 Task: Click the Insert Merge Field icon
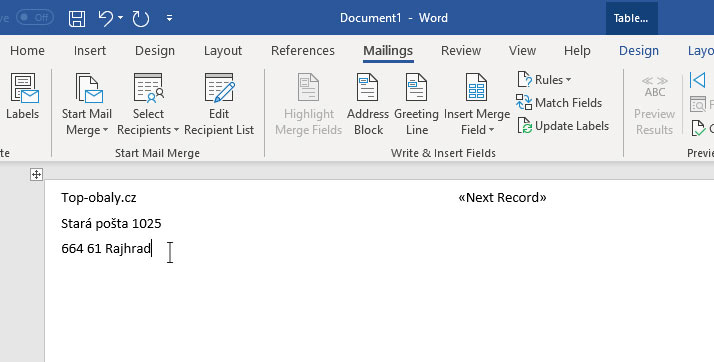[476, 87]
